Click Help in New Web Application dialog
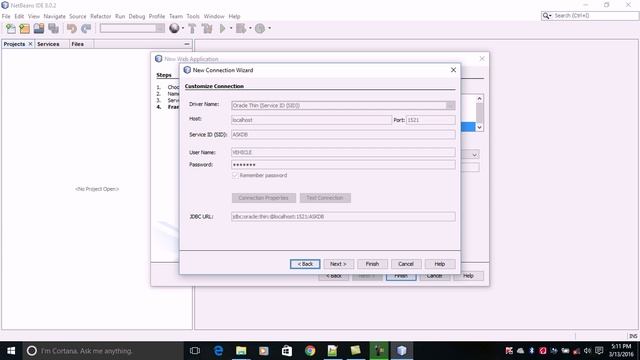Viewport: 640px width, 360px height. click(x=468, y=276)
